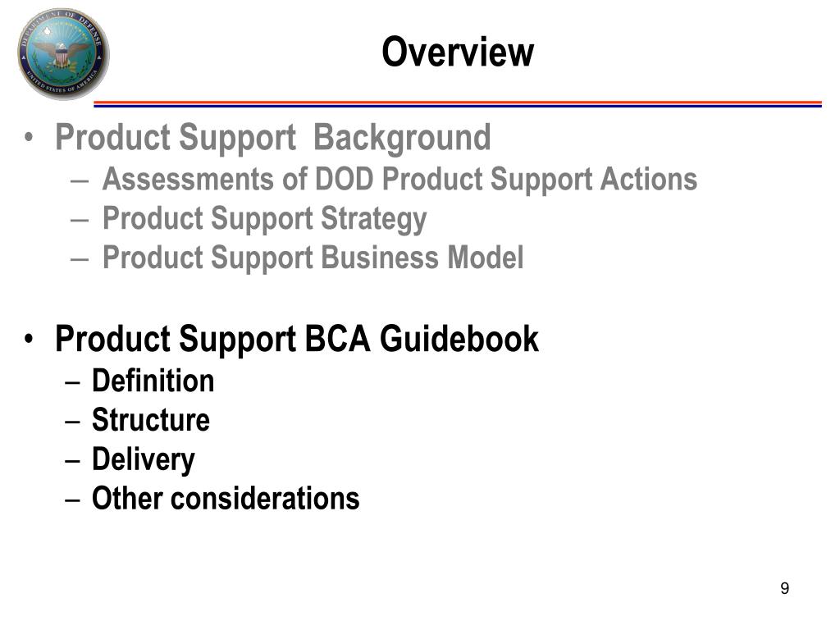Click the Department of Defense seal logo
Screen dimensions: 840x630
click(x=63, y=53)
